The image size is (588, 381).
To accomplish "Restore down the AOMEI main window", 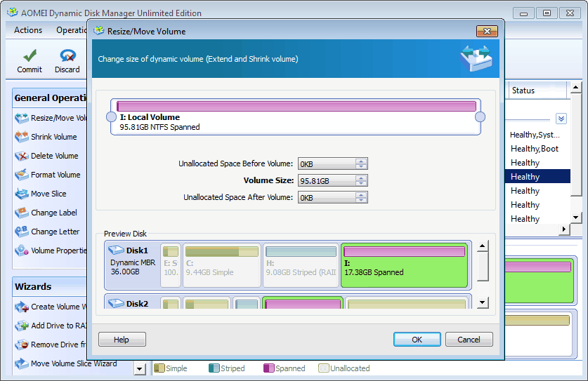I will tap(547, 13).
